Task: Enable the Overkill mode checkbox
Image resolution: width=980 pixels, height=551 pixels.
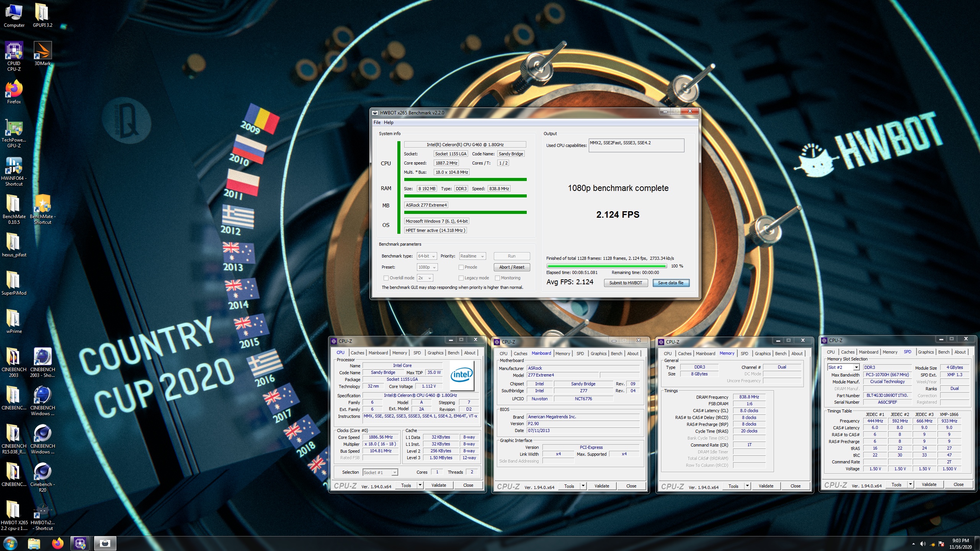Action: [386, 278]
